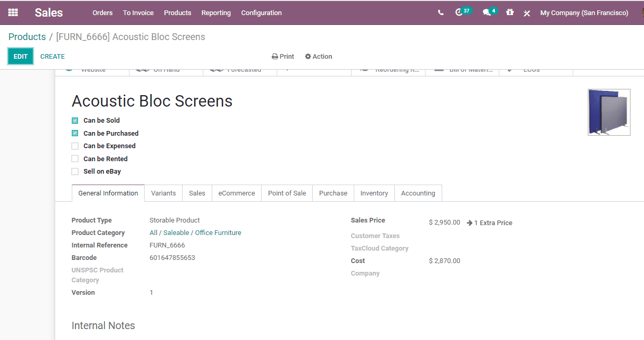
Task: Open the Products menu in top bar
Action: (x=177, y=13)
